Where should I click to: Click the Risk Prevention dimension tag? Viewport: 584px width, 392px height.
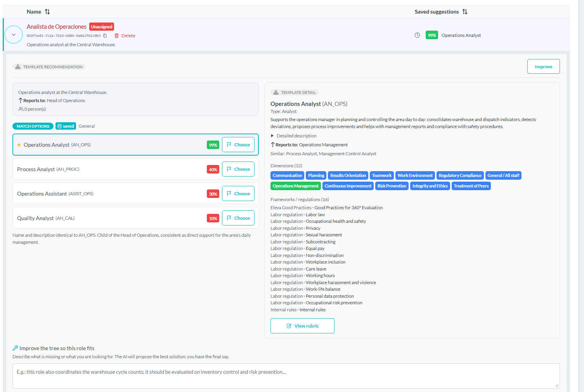click(x=392, y=186)
